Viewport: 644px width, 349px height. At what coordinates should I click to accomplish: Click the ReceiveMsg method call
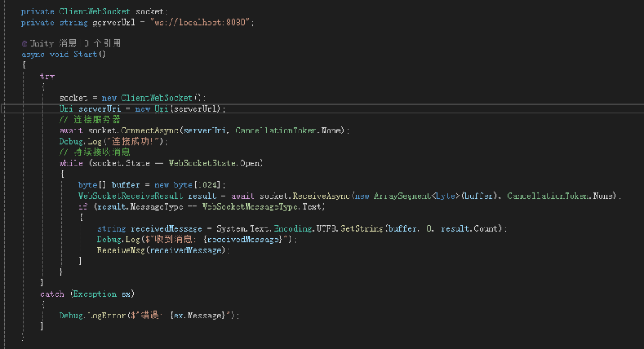click(x=121, y=250)
